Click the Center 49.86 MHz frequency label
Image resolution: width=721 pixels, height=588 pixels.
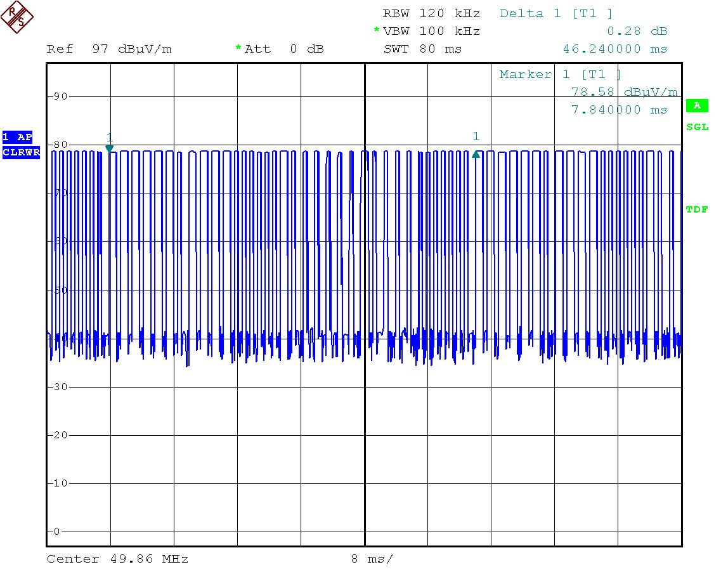(x=117, y=559)
